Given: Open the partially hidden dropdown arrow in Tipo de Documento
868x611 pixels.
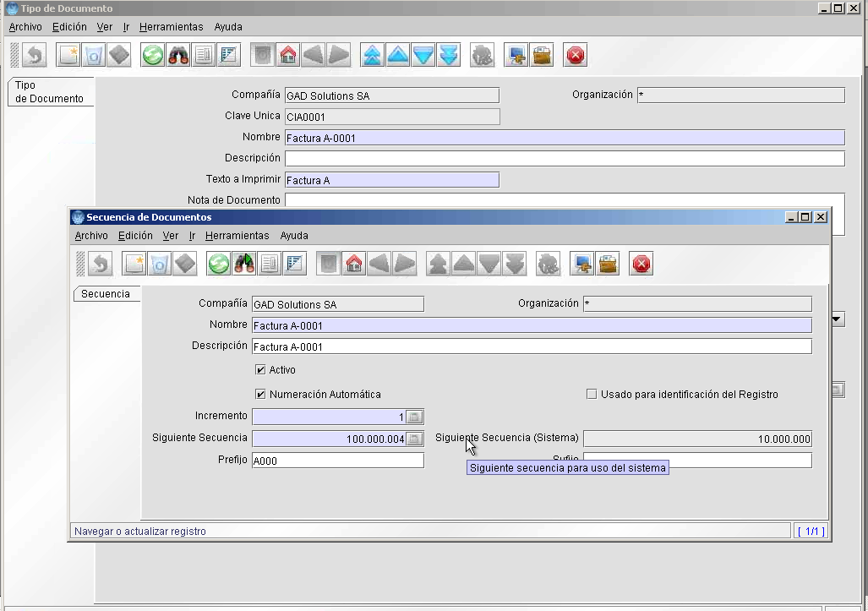Looking at the screenshot, I should point(838,319).
